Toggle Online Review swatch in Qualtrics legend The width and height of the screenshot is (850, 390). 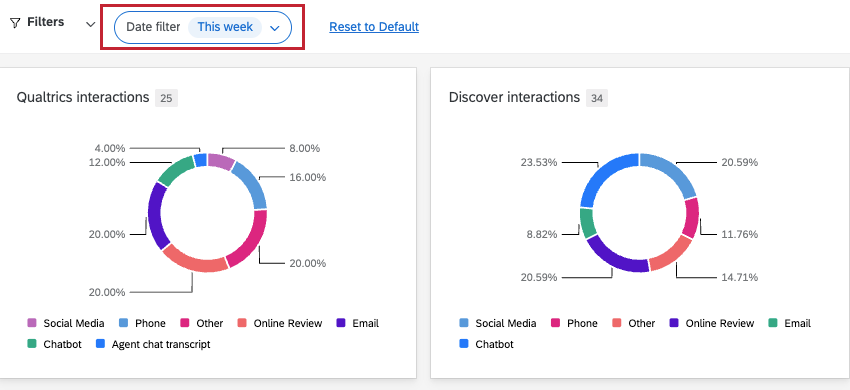242,323
